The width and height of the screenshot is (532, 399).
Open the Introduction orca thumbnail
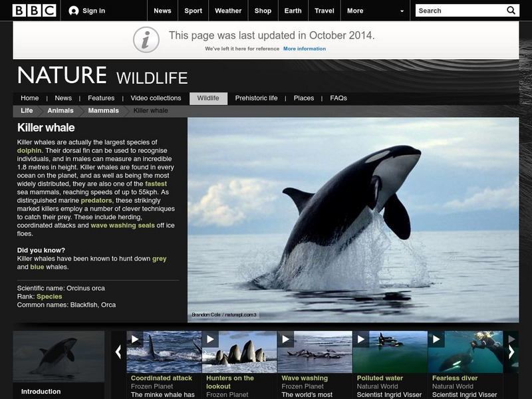[x=59, y=356]
